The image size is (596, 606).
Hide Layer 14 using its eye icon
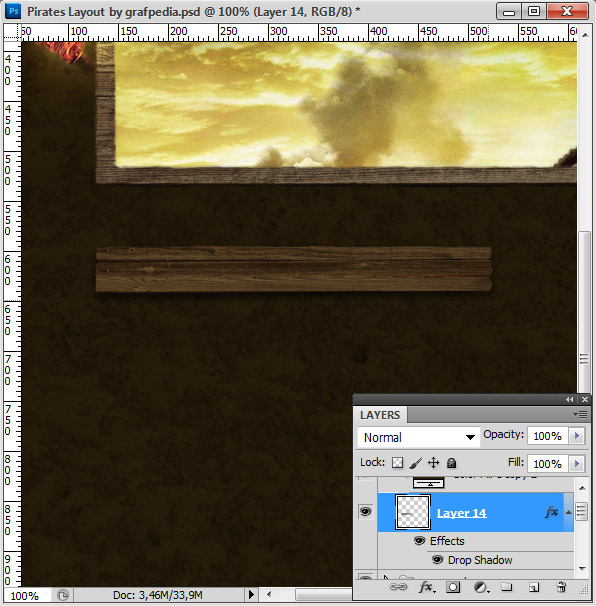click(366, 512)
